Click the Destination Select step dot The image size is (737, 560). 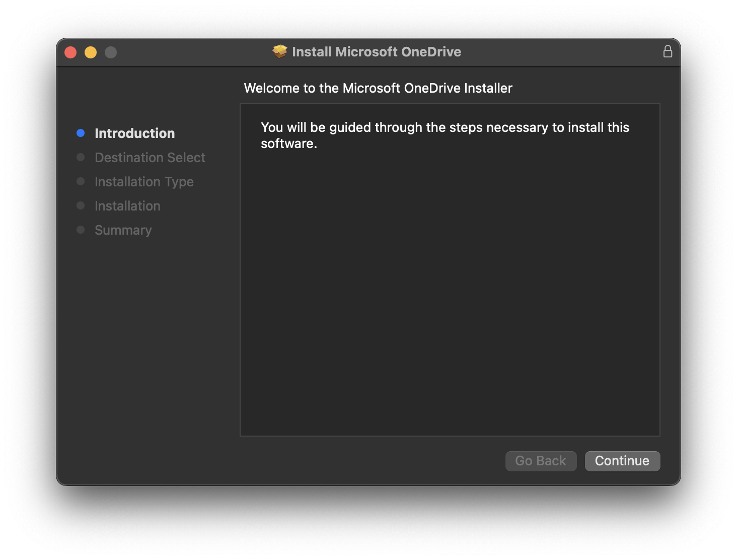81,157
